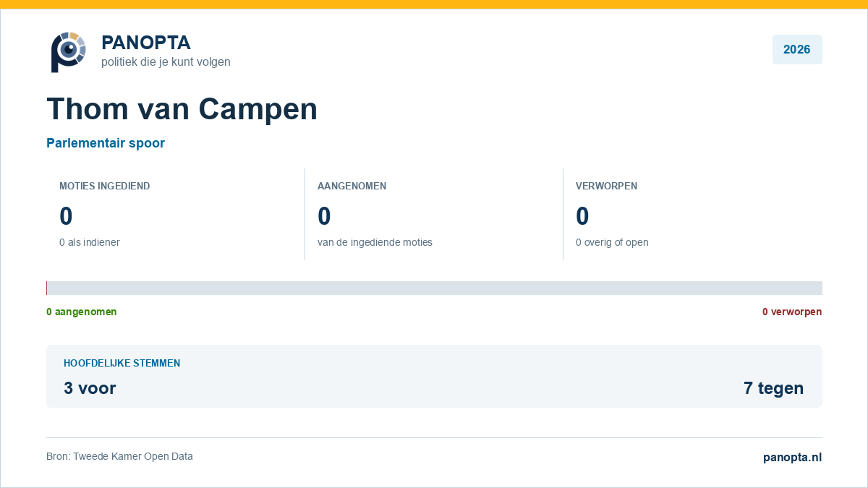The height and width of the screenshot is (488, 868).
Task: Click the 0 als indiener text
Action: pos(90,242)
